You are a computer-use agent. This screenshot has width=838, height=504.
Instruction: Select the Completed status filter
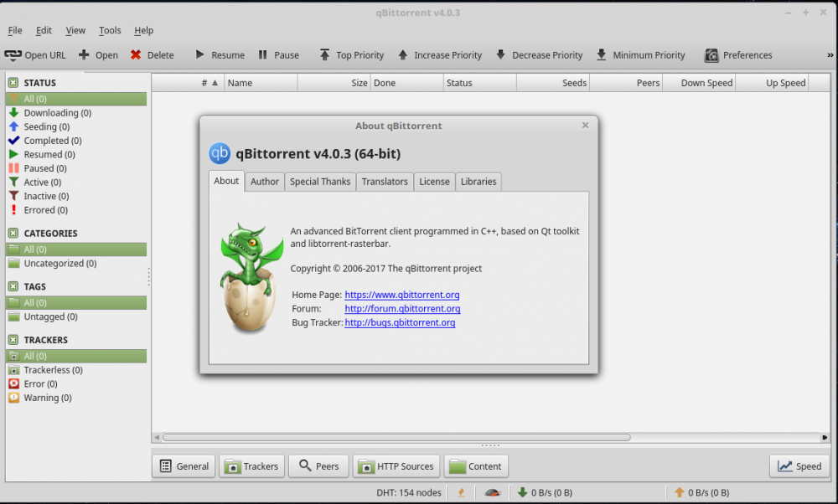(x=76, y=141)
